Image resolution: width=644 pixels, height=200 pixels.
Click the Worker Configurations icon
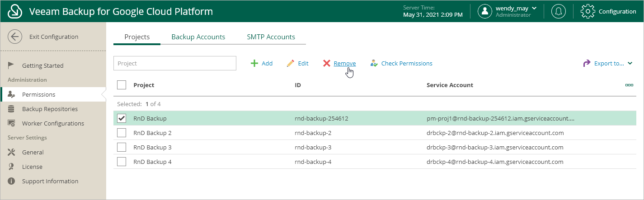12,123
